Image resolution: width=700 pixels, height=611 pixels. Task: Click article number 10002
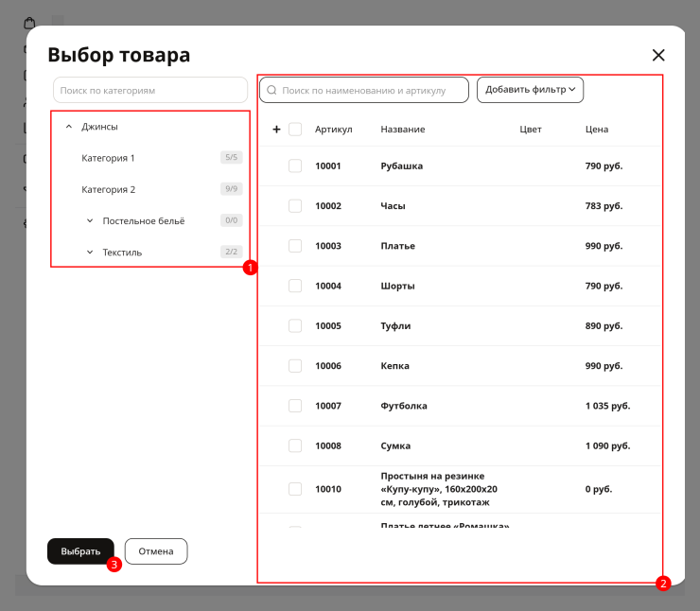click(328, 206)
